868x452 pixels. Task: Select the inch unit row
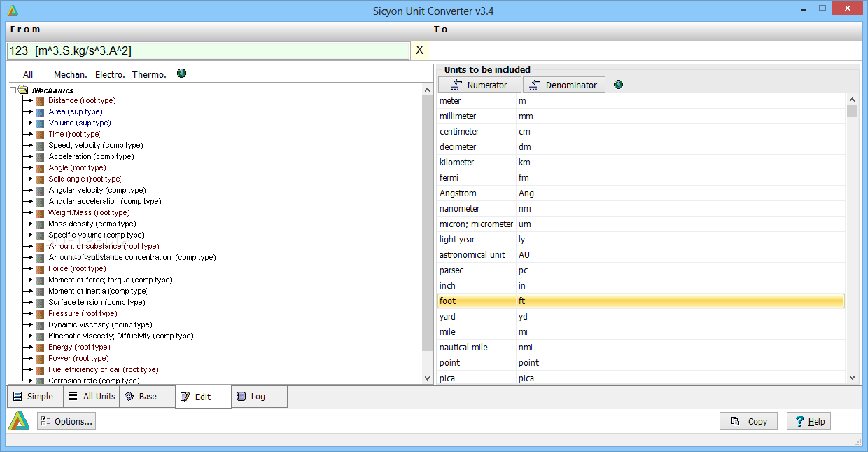(x=641, y=286)
